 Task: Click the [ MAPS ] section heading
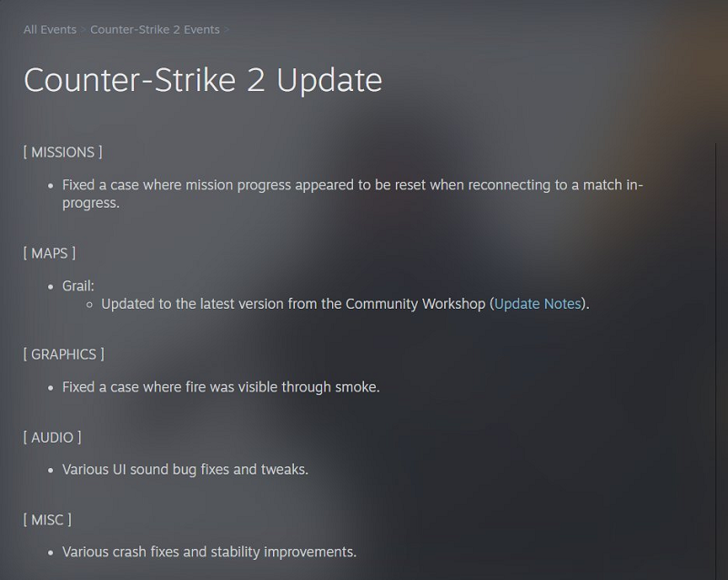pyautogui.click(x=49, y=253)
